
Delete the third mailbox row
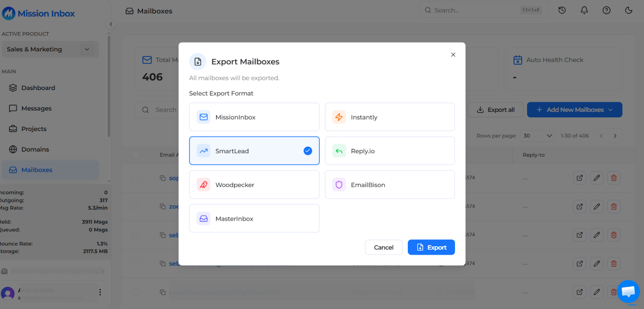click(x=614, y=235)
